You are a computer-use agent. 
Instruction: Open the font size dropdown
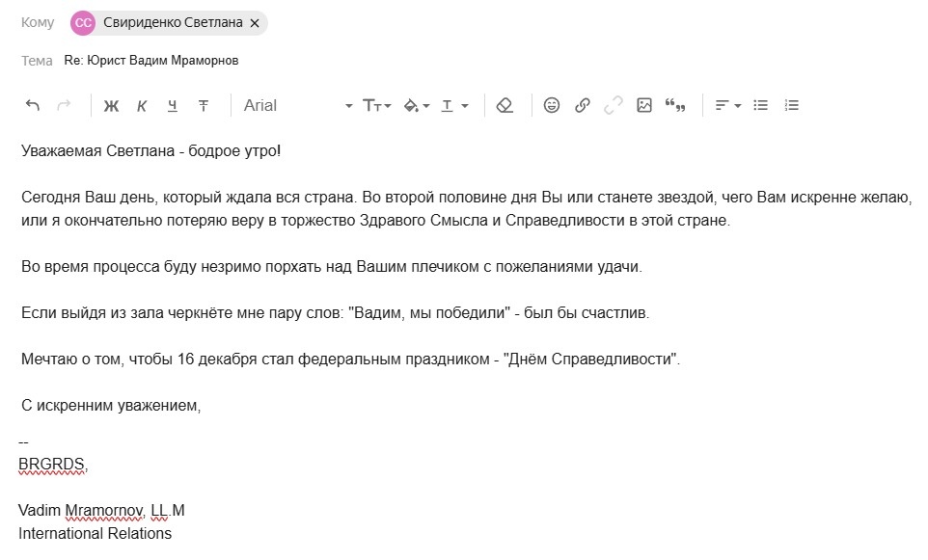[x=376, y=105]
